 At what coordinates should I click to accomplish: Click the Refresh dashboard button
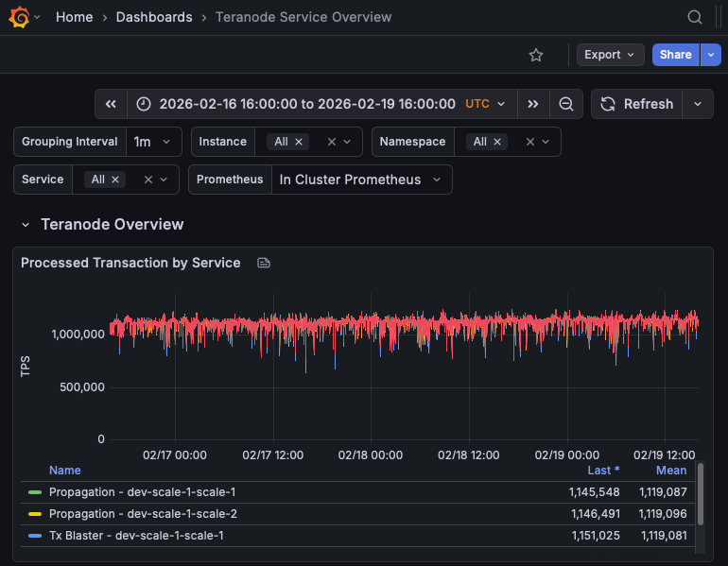(636, 104)
